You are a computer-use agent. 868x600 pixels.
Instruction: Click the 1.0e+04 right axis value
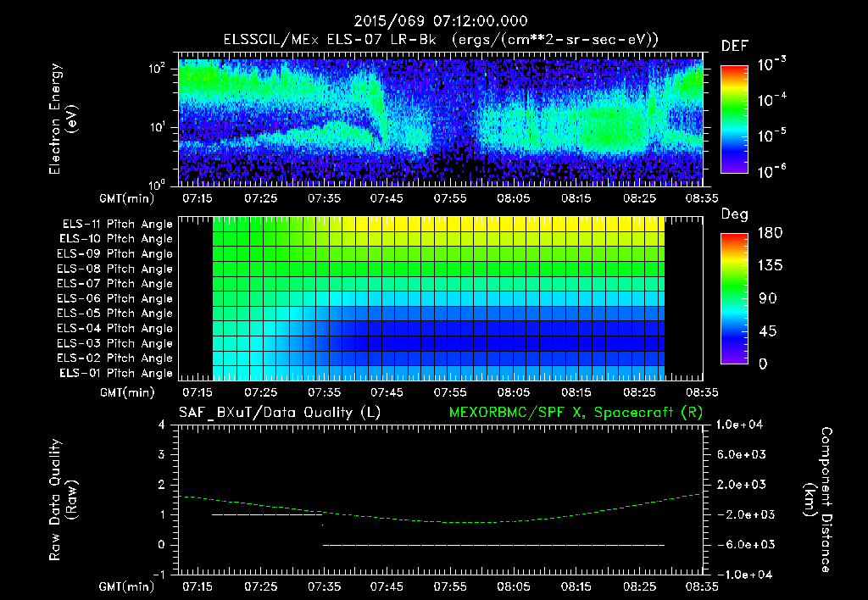(x=739, y=425)
